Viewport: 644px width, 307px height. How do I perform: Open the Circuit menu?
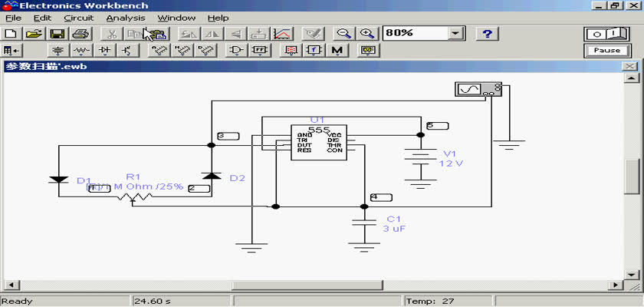(x=79, y=18)
